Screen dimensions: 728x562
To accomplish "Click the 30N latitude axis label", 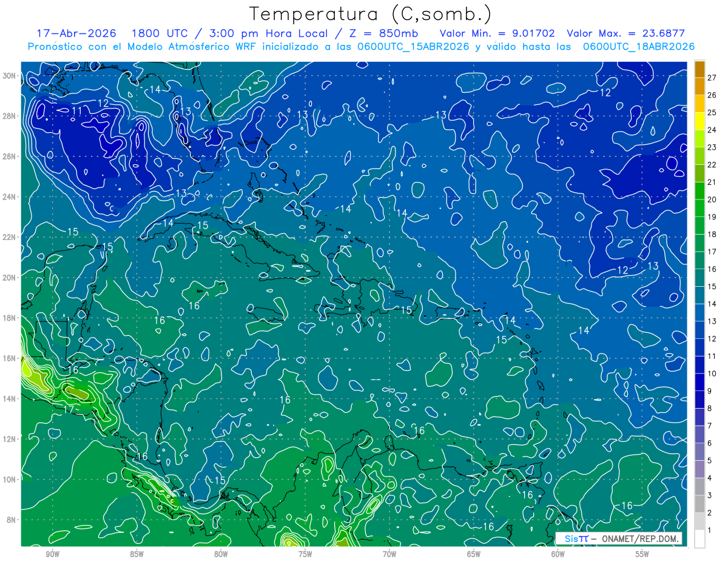I will point(9,76).
